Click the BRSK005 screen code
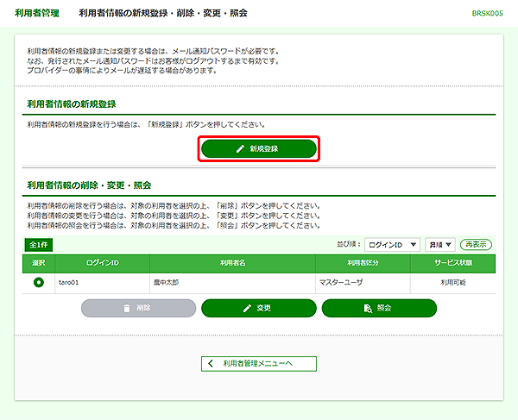518x420 pixels. (487, 14)
